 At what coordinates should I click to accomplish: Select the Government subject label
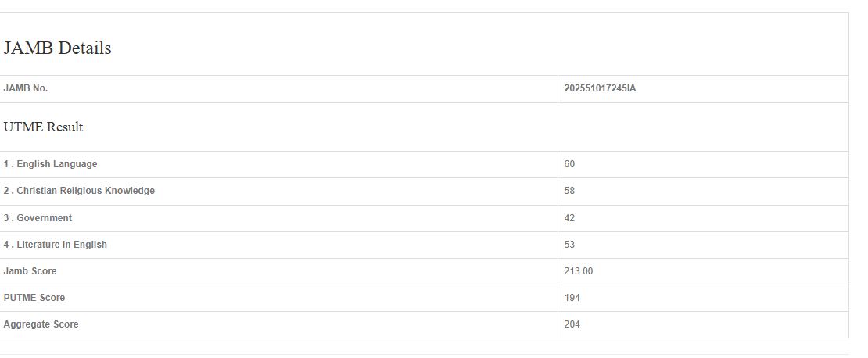pyautogui.click(x=38, y=218)
